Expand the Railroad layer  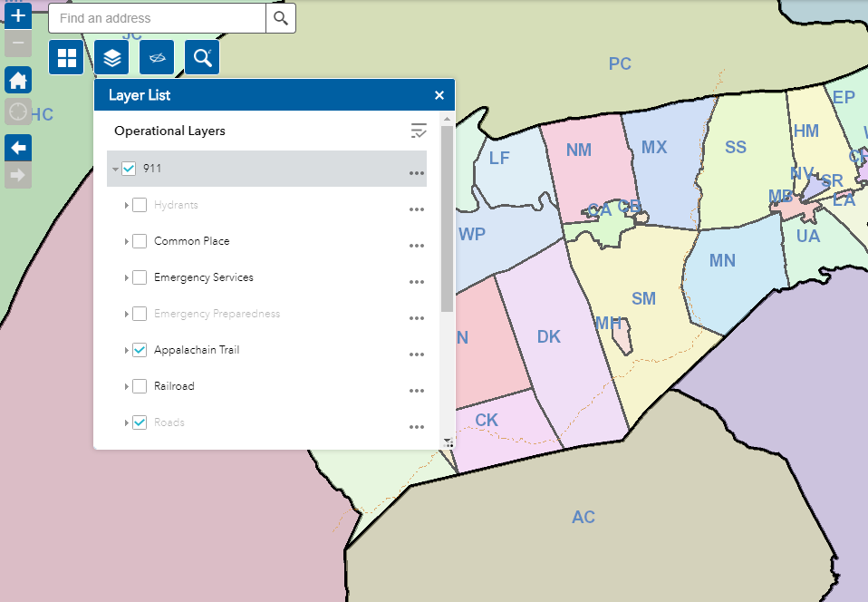point(126,386)
